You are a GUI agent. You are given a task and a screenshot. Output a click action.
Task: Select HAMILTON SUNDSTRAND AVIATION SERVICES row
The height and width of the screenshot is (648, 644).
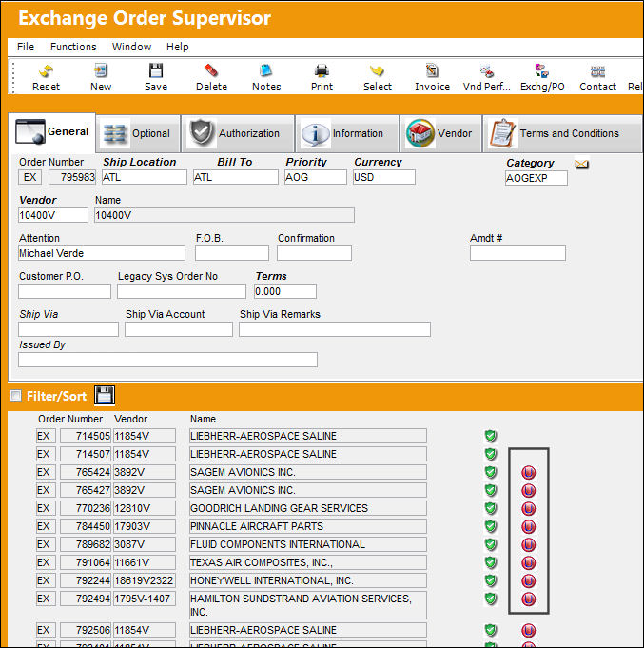(308, 605)
